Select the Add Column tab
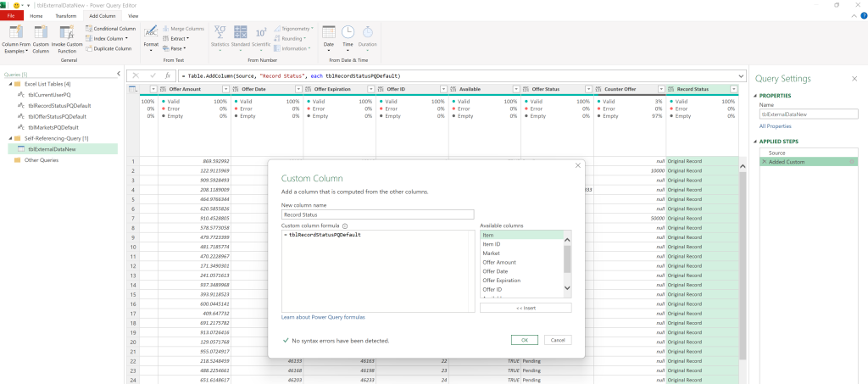The image size is (868, 384). click(x=103, y=16)
